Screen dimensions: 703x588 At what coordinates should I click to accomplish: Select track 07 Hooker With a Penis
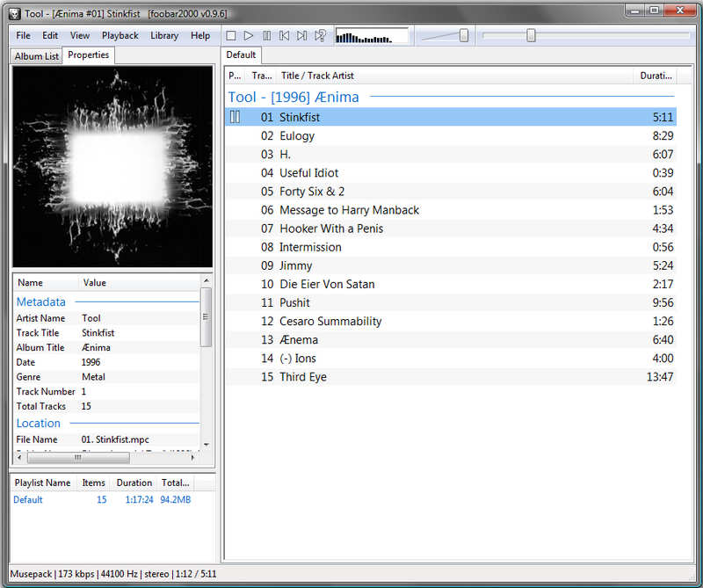tap(451, 229)
